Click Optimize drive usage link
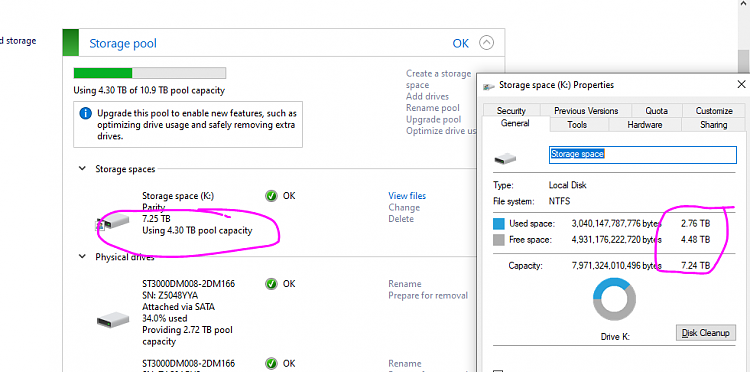The width and height of the screenshot is (750, 372). (441, 131)
